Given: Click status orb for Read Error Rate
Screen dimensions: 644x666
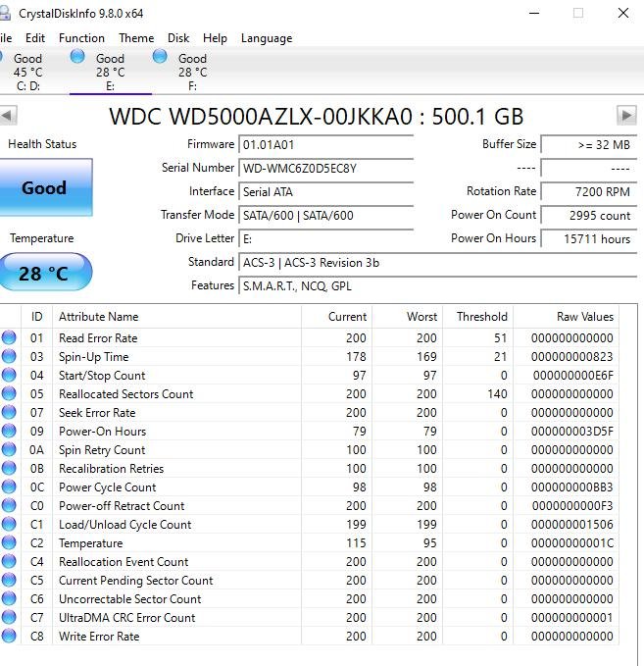Looking at the screenshot, I should (9, 337).
